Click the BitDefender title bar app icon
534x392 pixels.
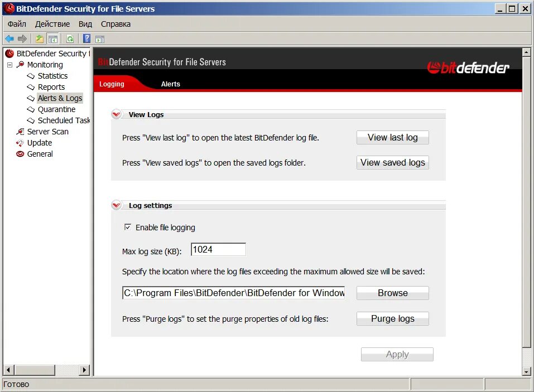(9, 8)
